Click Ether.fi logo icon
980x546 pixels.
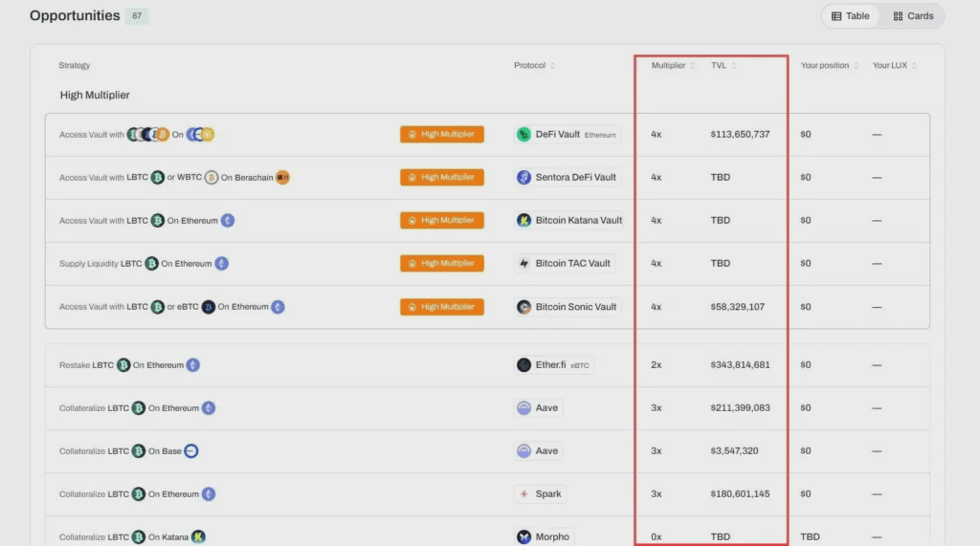tap(523, 365)
